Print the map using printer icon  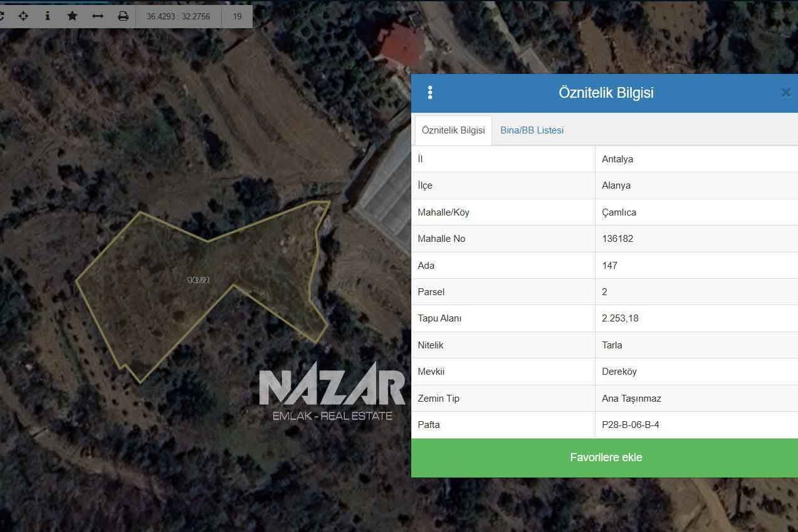(x=123, y=16)
